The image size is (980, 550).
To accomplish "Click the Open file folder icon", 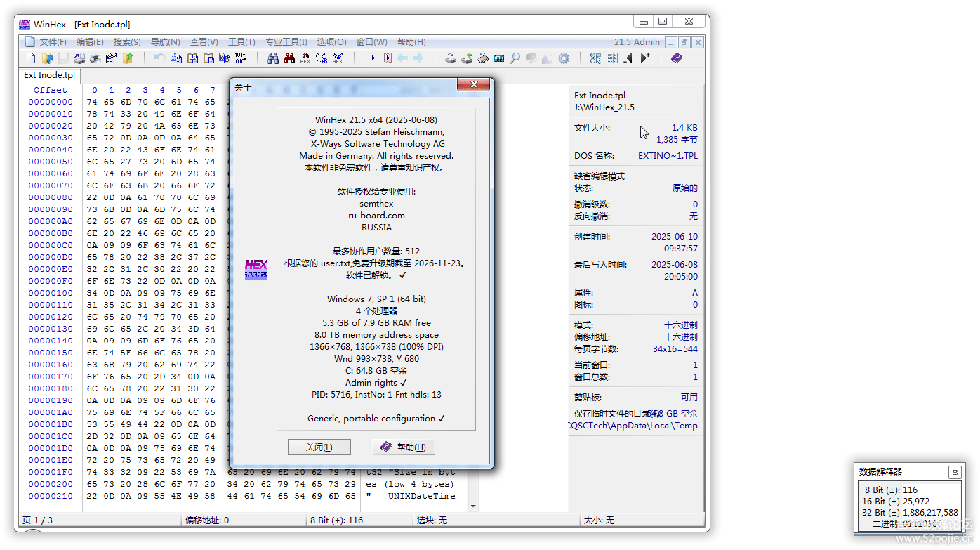I will pos(47,58).
